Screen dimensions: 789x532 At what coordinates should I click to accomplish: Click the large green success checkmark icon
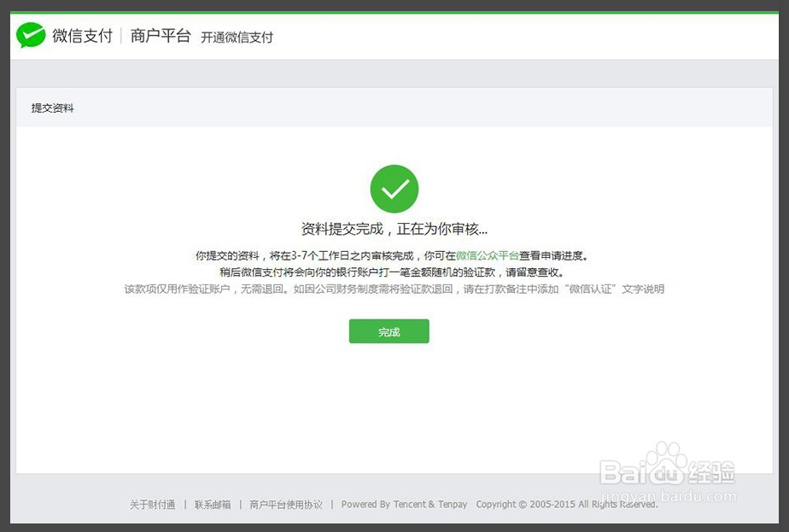394,190
